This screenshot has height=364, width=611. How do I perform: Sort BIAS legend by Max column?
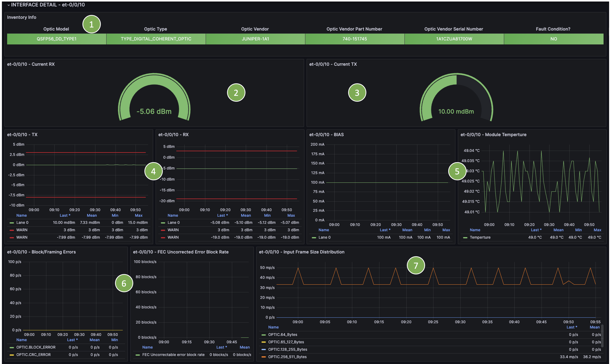[x=446, y=230]
